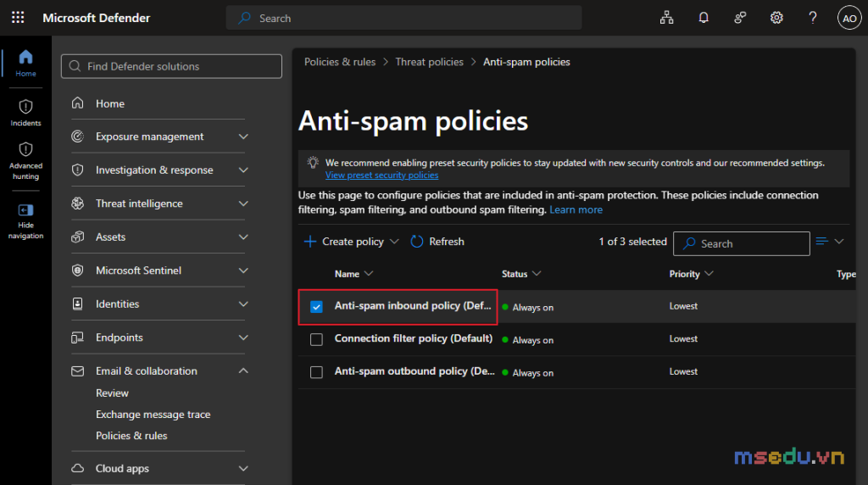Screen dimensions: 868x485
Task: Check the Anti-spam outbound policy checkbox
Action: click(316, 372)
